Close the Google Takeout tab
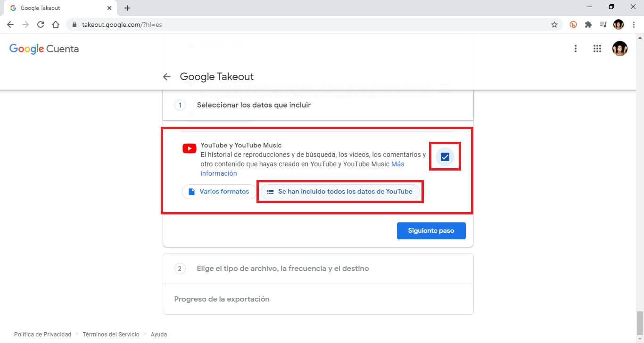 point(109,8)
